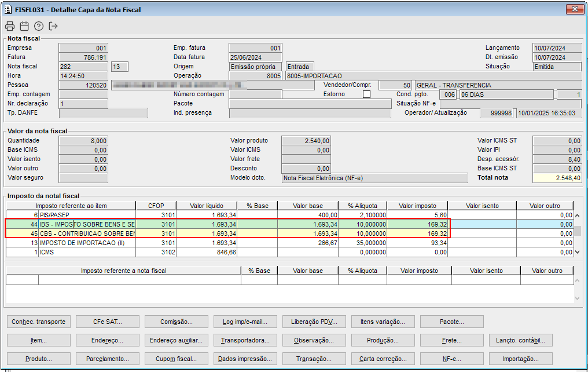Viewport: 588px width, 372px height.
Task: Click the Hora field 14:24:50
Action: tap(83, 76)
